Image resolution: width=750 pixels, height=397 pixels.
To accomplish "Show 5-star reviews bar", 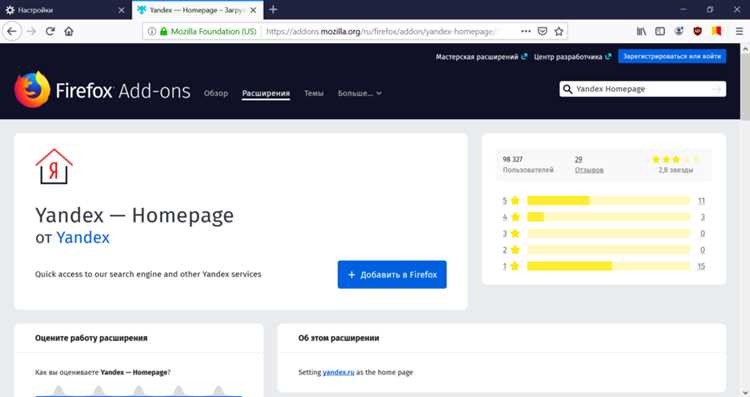I will click(608, 200).
